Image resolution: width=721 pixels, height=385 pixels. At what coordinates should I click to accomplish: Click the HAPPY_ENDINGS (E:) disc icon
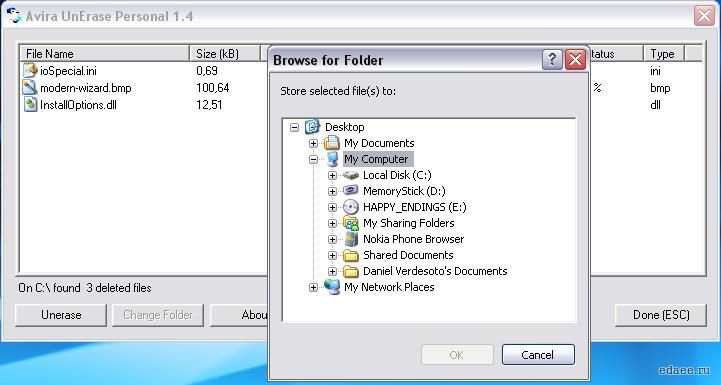(351, 207)
